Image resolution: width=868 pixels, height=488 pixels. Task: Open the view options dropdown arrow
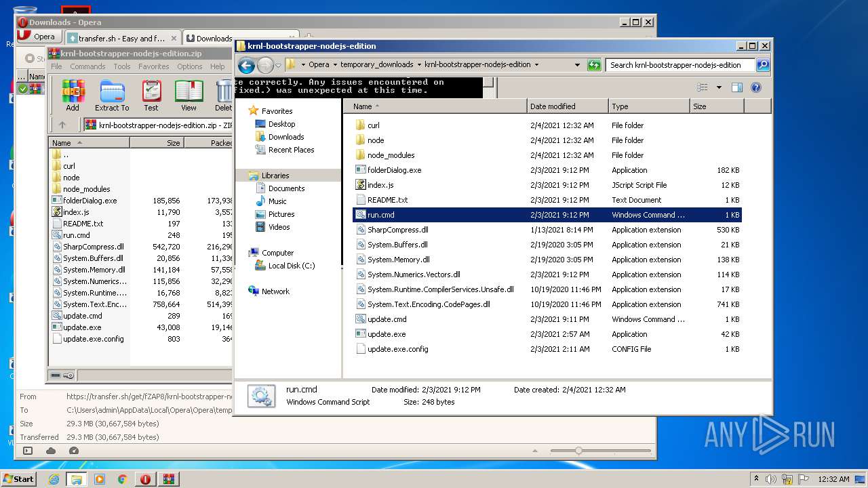pyautogui.click(x=719, y=87)
